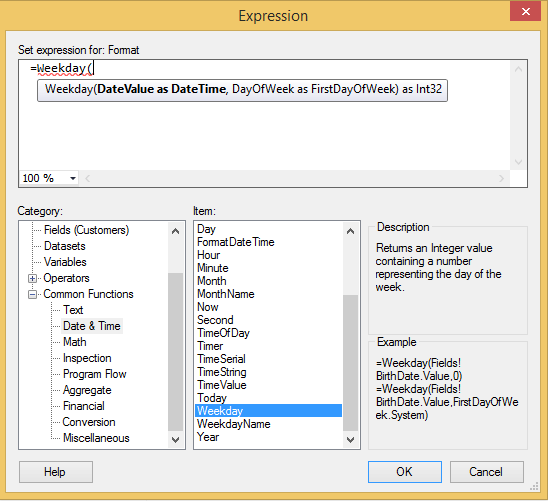Choose the Financial category
Viewport: 548px width, 501px height.
[x=84, y=406]
